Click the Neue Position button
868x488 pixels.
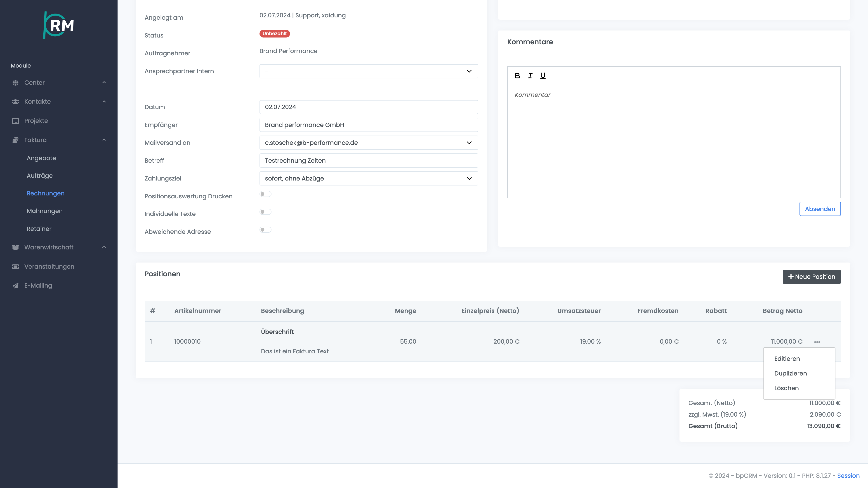coord(811,277)
